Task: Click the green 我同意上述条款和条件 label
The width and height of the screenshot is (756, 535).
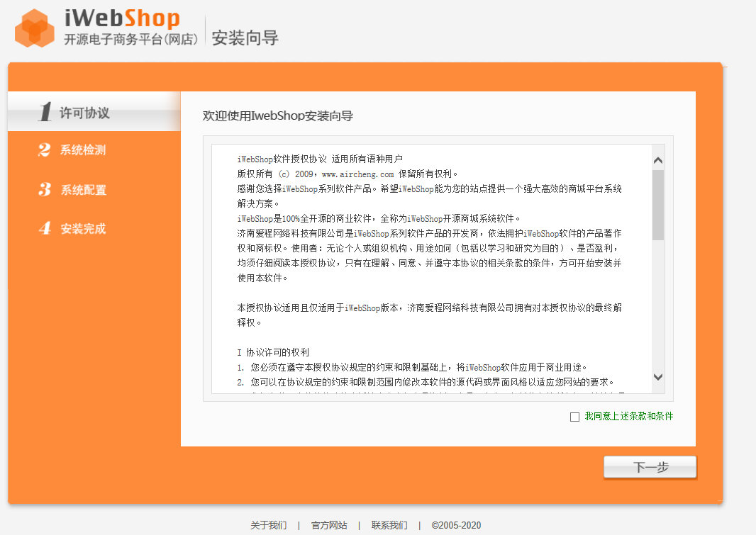Action: [x=629, y=416]
